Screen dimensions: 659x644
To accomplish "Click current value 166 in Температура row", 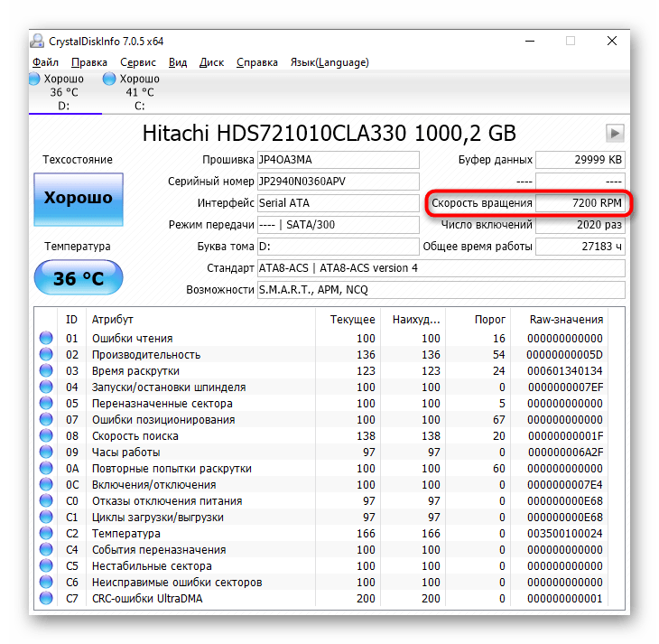I will click(x=366, y=534).
